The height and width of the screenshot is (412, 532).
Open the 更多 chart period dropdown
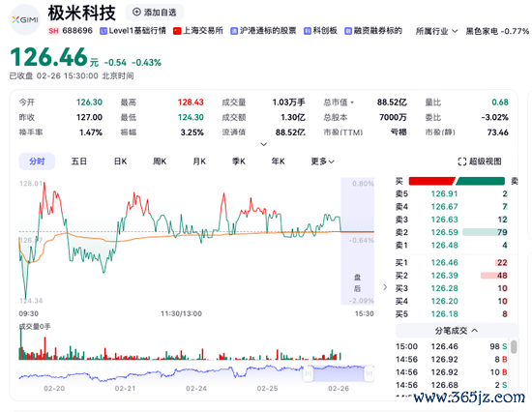point(323,162)
